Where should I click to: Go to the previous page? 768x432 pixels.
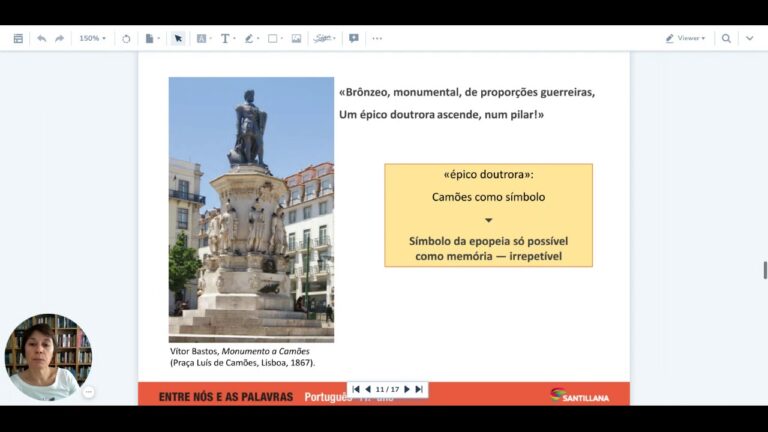pyautogui.click(x=368, y=389)
